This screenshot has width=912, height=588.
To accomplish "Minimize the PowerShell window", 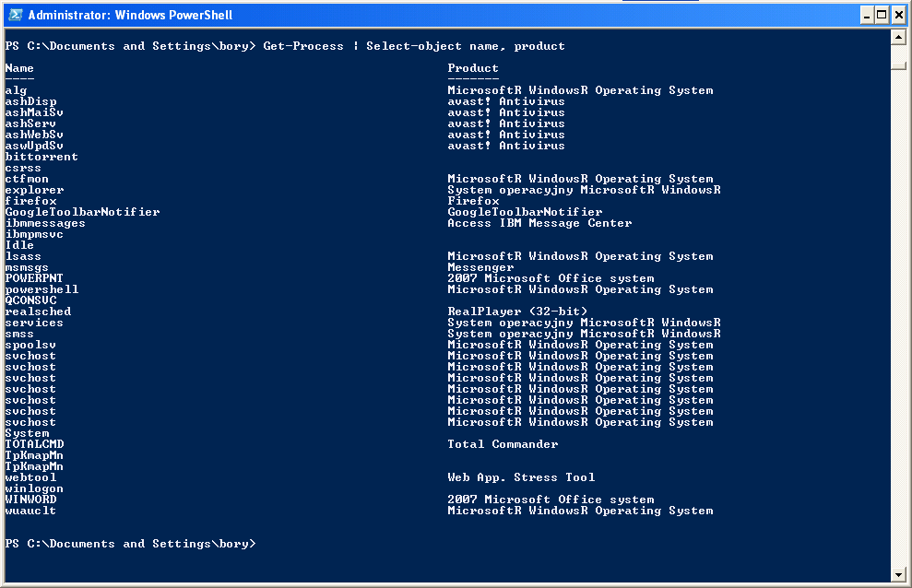I will click(x=867, y=15).
